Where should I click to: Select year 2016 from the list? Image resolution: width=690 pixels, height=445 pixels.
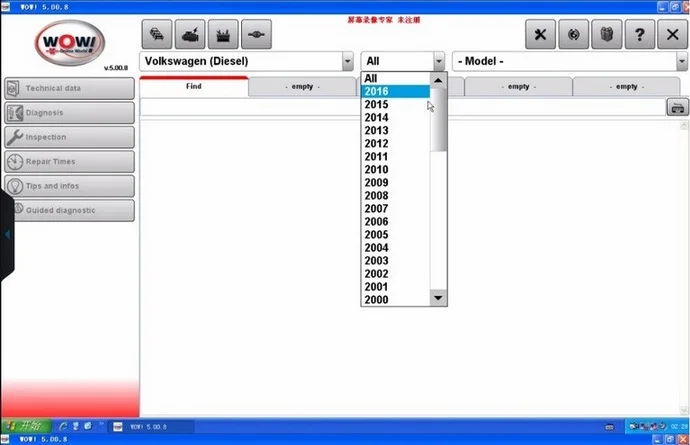[396, 92]
